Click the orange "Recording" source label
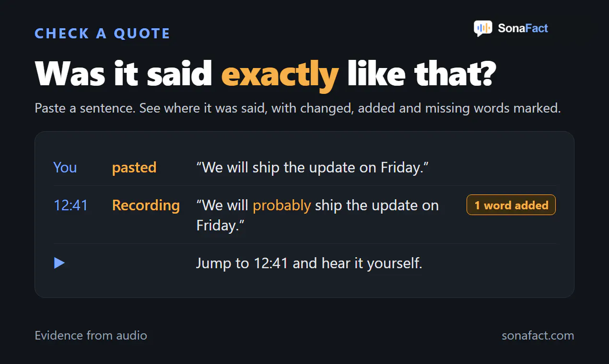The width and height of the screenshot is (609, 364). [x=146, y=205]
